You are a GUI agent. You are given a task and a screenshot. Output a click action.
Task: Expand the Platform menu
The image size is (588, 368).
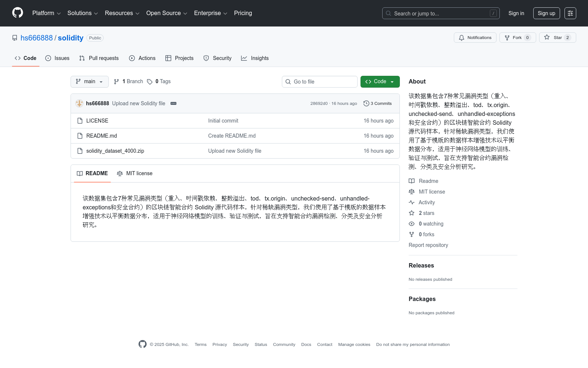pyautogui.click(x=46, y=13)
